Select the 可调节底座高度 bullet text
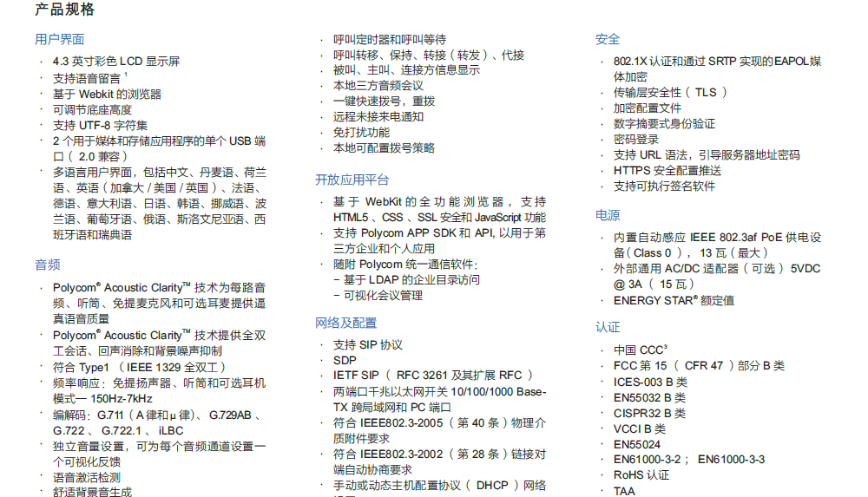This screenshot has height=497, width=868. pyautogui.click(x=92, y=109)
